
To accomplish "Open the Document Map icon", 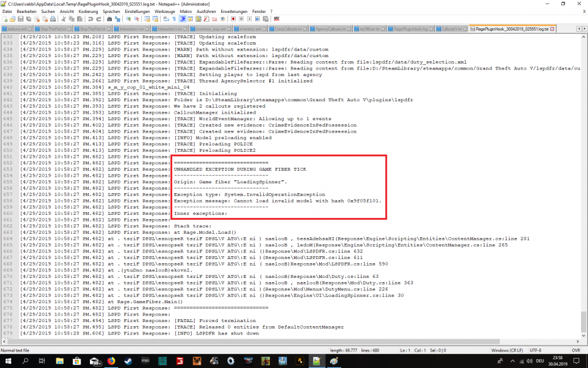I will (x=198, y=19).
